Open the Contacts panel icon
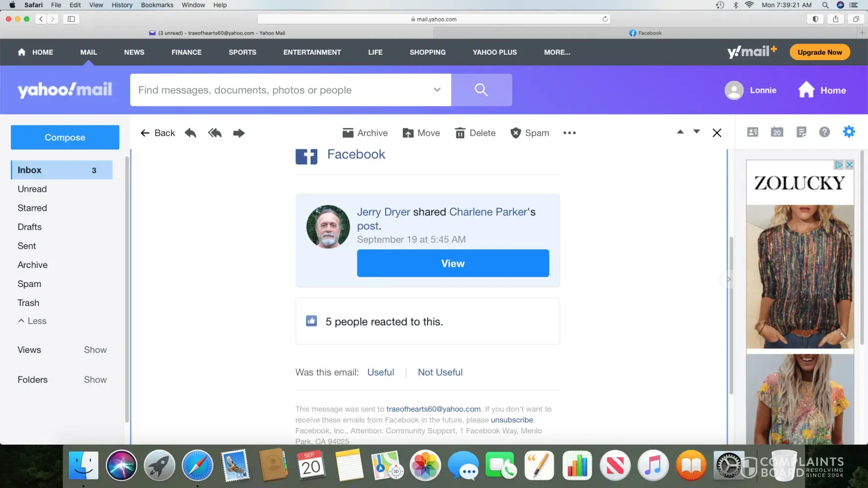Viewport: 868px width, 488px height. (x=753, y=132)
